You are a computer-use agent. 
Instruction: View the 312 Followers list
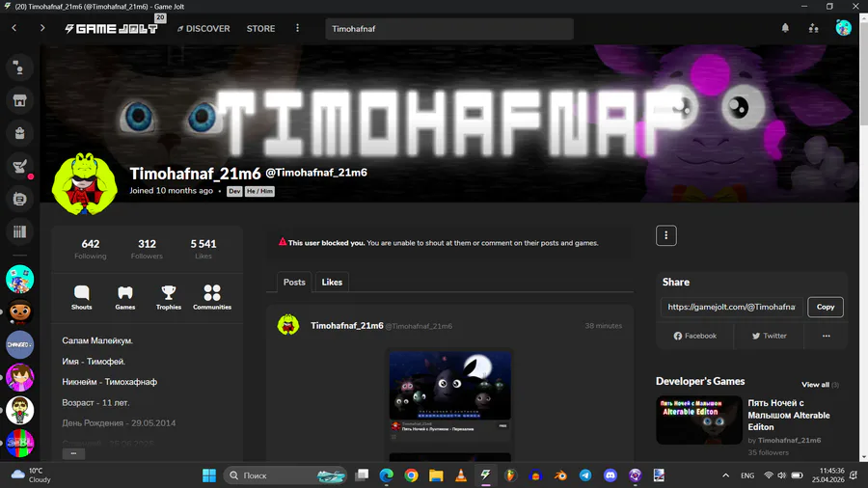pyautogui.click(x=147, y=249)
